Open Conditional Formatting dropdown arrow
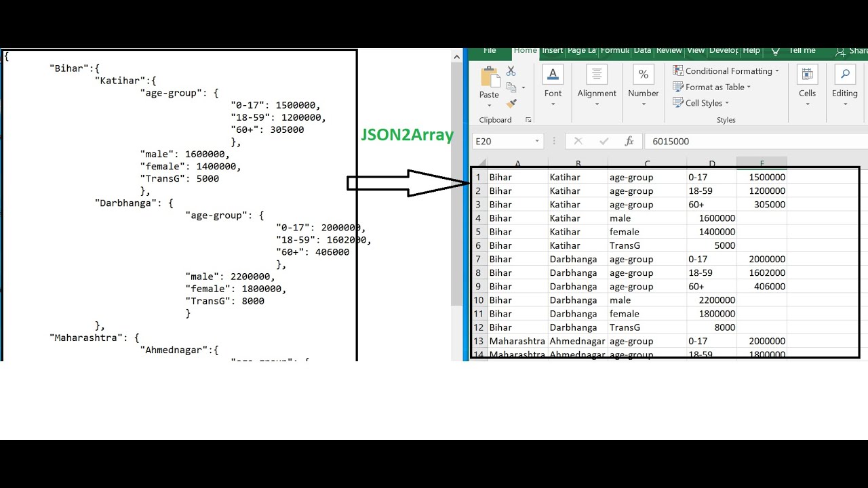 click(777, 71)
